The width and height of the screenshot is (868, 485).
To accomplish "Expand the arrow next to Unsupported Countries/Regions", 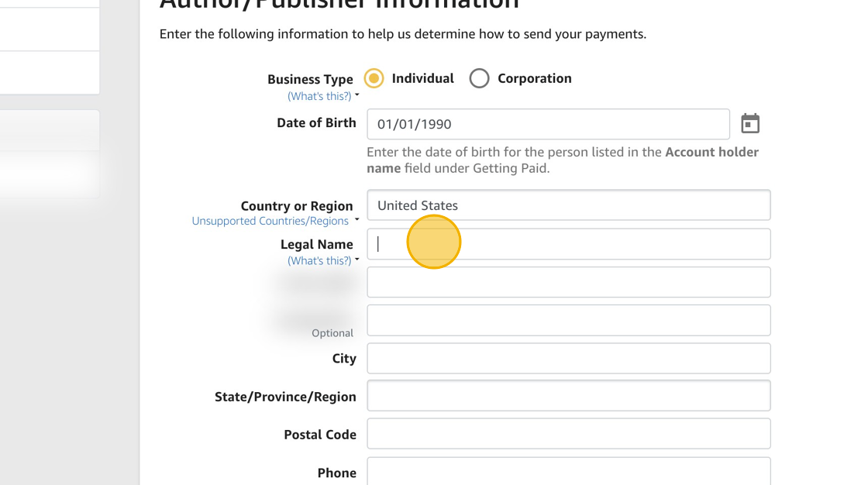I will point(357,220).
